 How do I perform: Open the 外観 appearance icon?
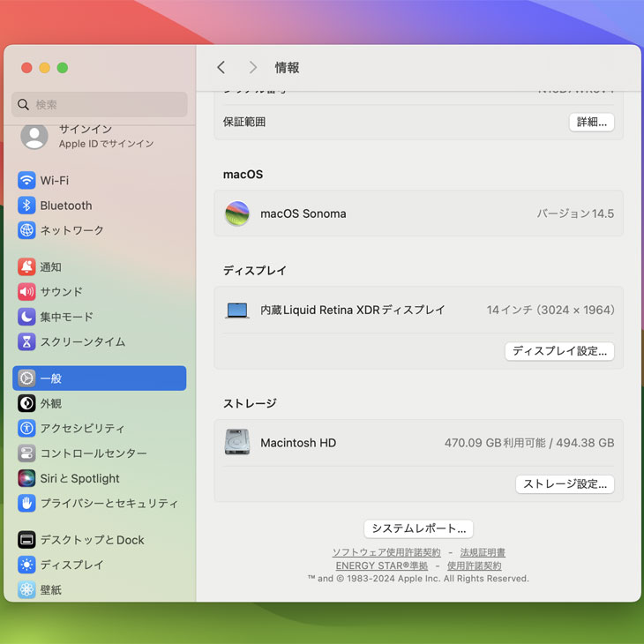coord(26,403)
